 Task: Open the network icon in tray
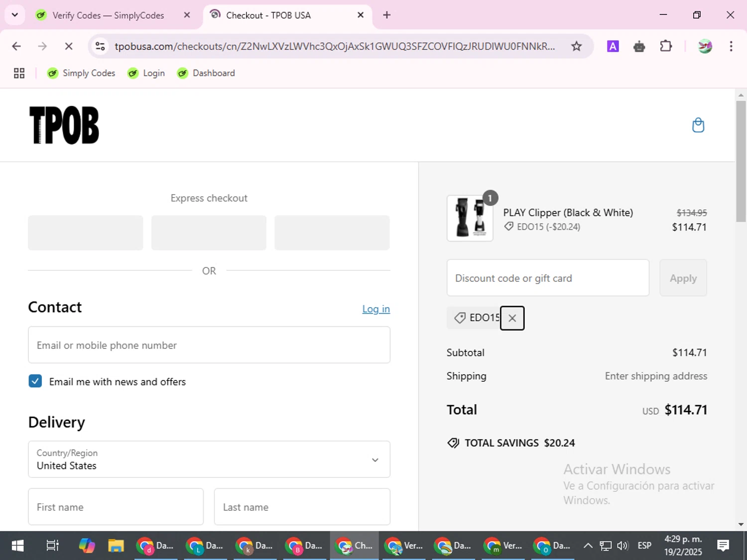(x=605, y=546)
